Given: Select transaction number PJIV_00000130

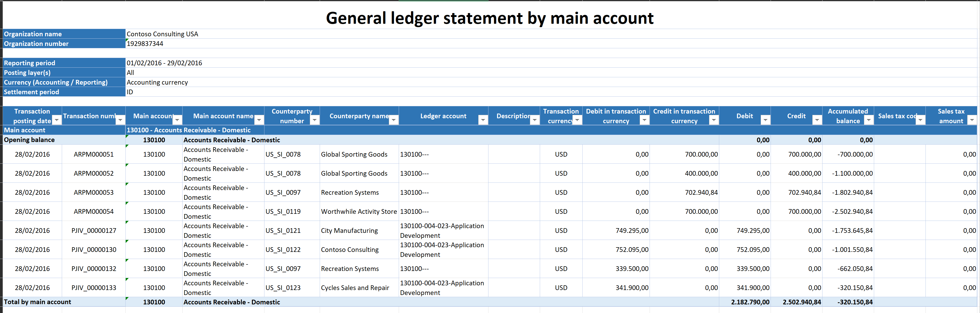Looking at the screenshot, I should pyautogui.click(x=94, y=249).
